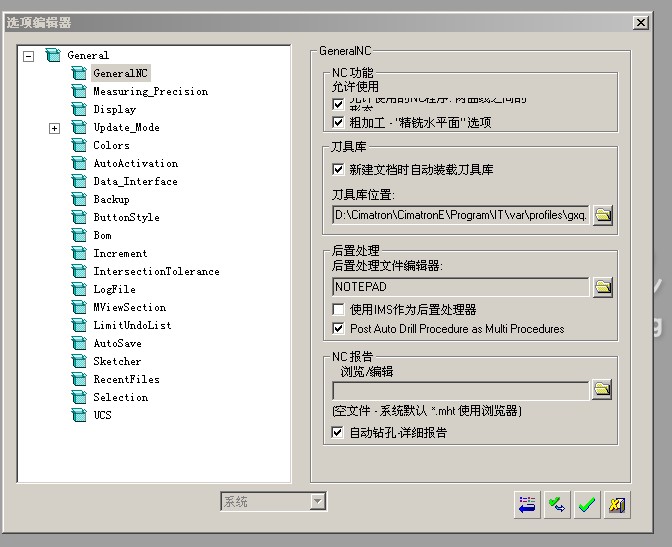
Task: Click the apply changes checkmark-arrows button
Action: coord(557,505)
